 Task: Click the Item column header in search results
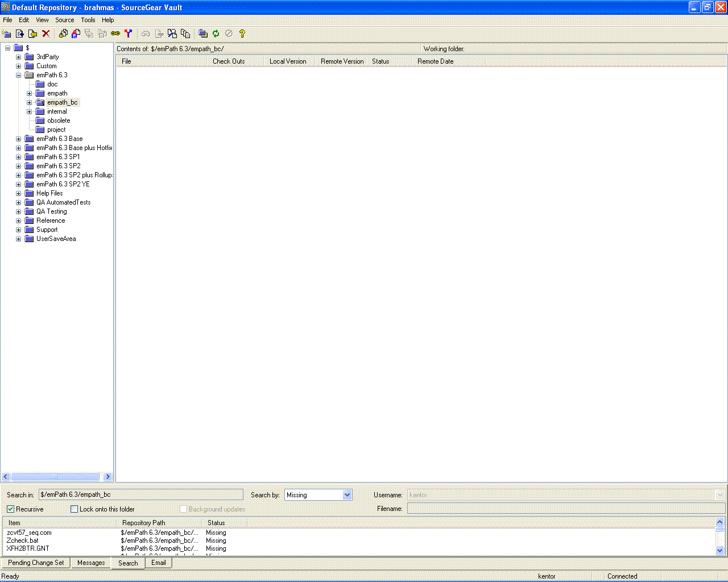[60, 523]
